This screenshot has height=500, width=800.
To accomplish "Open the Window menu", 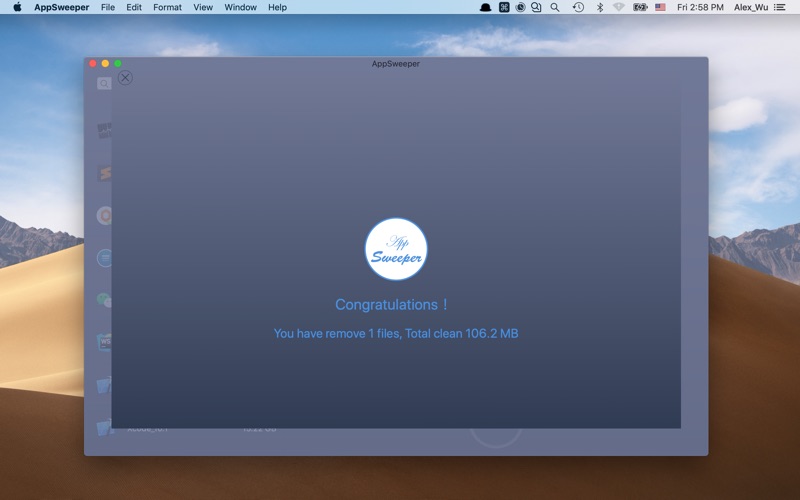I will click(x=240, y=7).
